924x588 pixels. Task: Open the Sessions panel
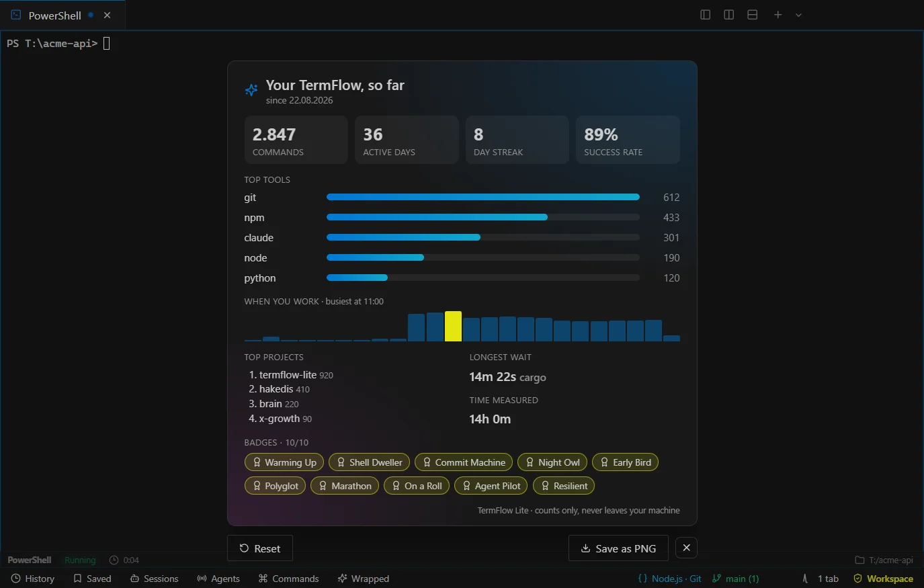coord(154,579)
